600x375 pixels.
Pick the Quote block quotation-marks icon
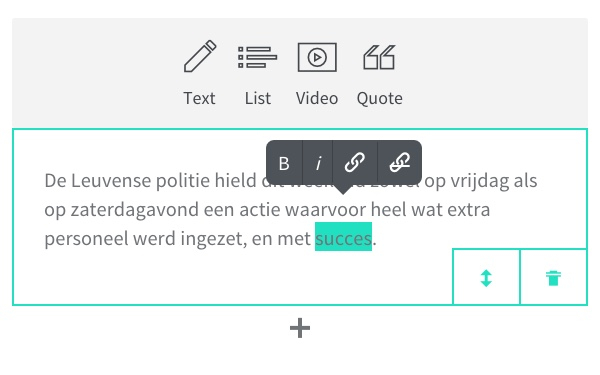click(x=379, y=57)
